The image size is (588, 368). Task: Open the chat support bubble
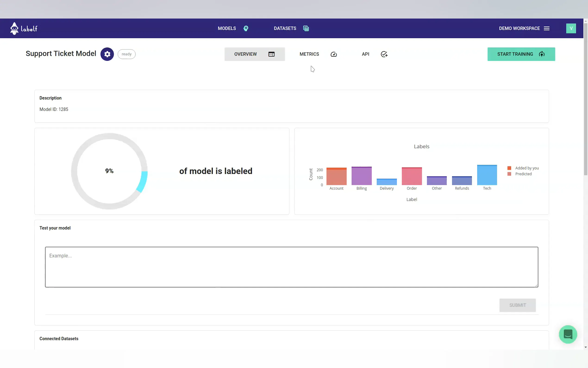(568, 334)
